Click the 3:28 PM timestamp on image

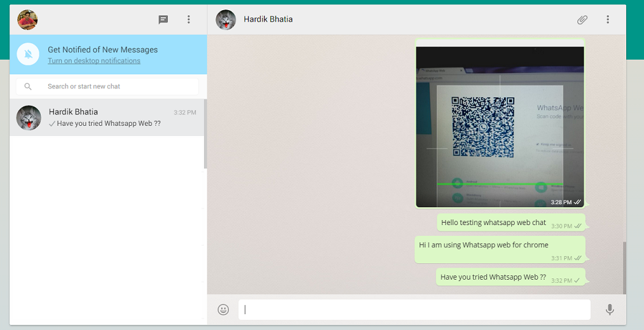coord(561,202)
